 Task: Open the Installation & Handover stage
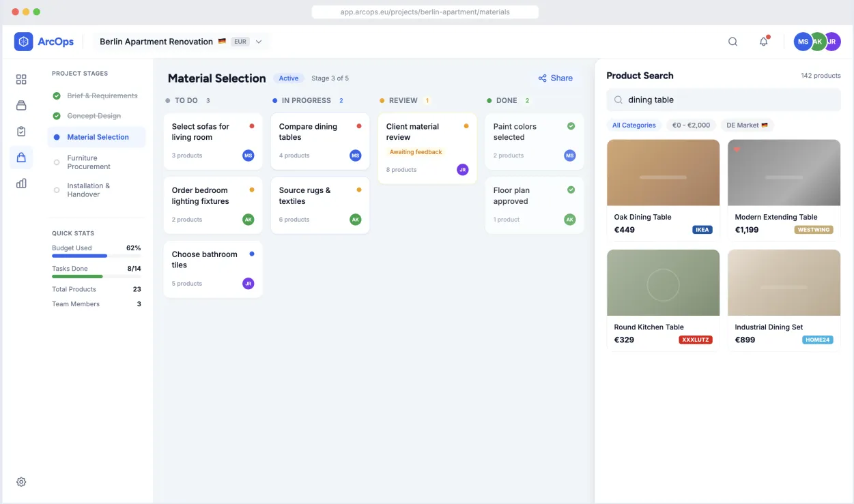pos(88,190)
